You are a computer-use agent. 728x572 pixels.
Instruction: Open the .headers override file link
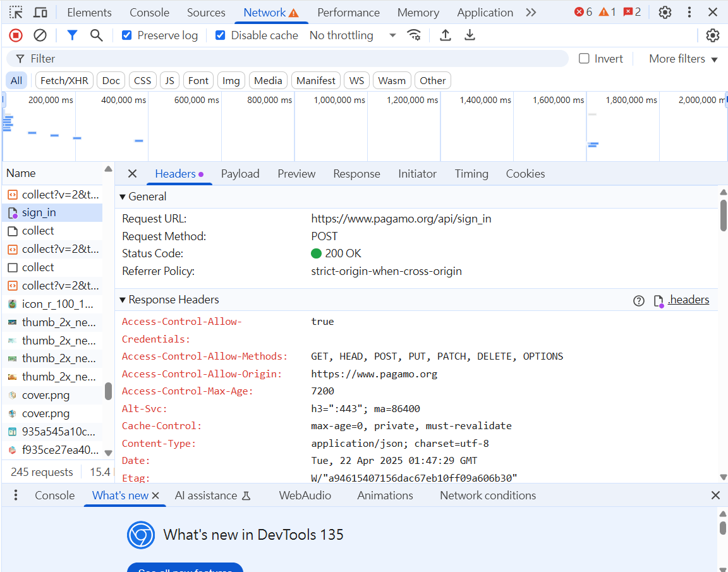(x=688, y=300)
